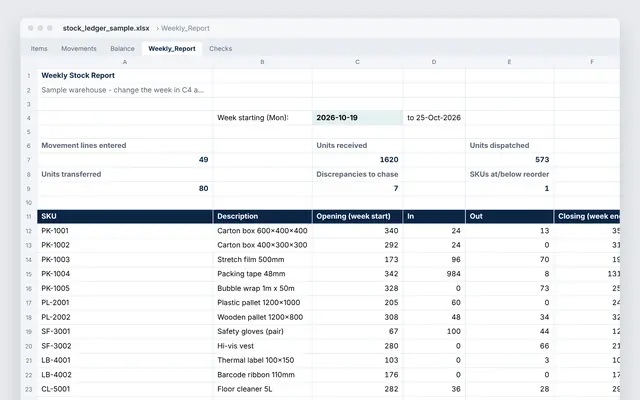This screenshot has width=640, height=400.
Task: Select row 11 header number
Action: point(29,217)
